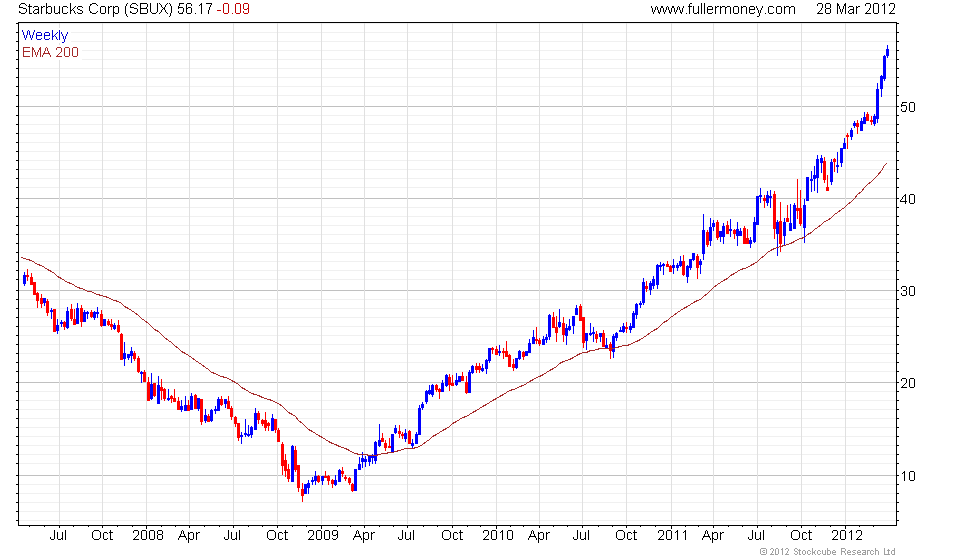This screenshot has width=980, height=560.
Task: Click the 2011 year axis label
Action: point(672,535)
